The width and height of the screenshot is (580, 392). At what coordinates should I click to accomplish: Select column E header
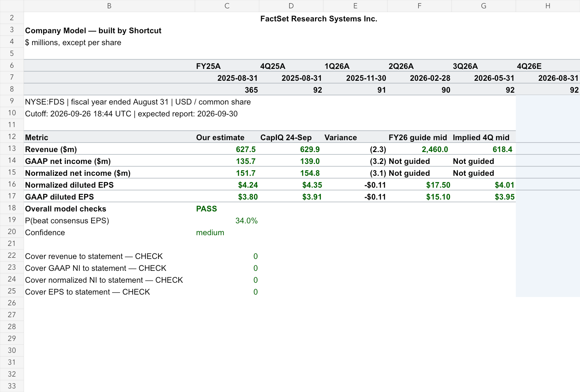(355, 6)
